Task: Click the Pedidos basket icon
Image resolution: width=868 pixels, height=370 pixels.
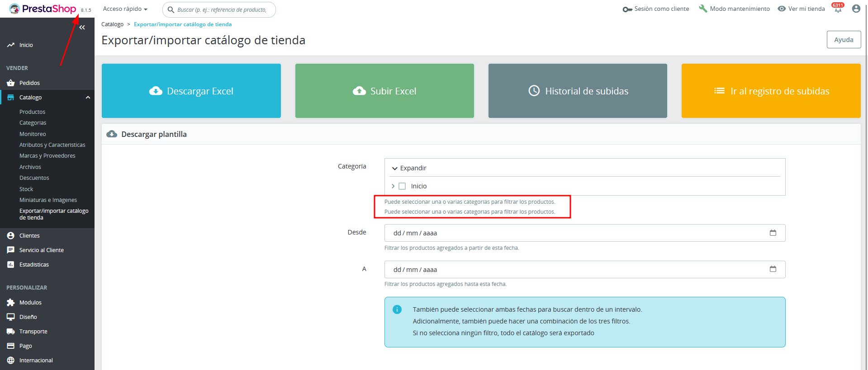Action: 11,83
